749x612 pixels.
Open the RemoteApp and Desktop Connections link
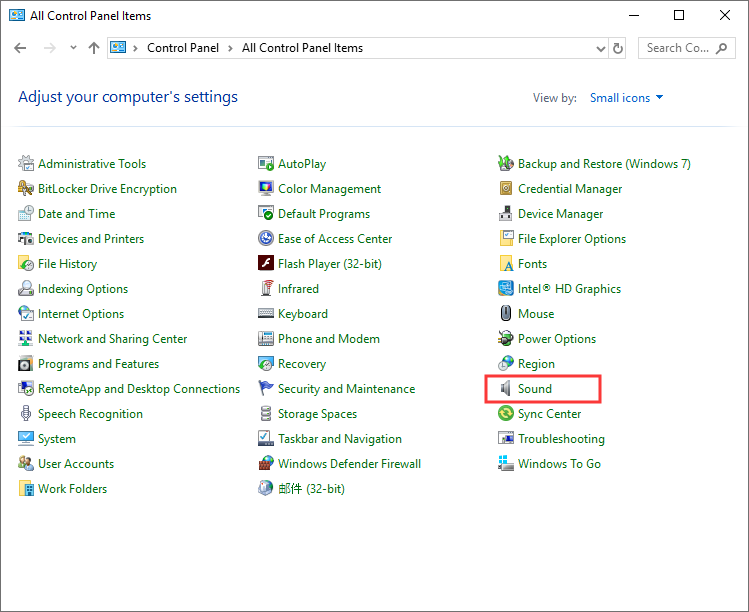pos(139,389)
